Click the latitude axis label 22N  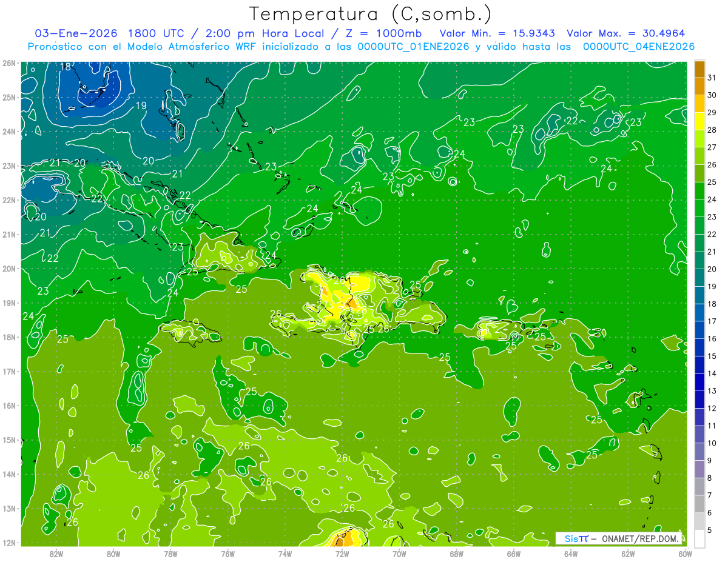point(9,200)
